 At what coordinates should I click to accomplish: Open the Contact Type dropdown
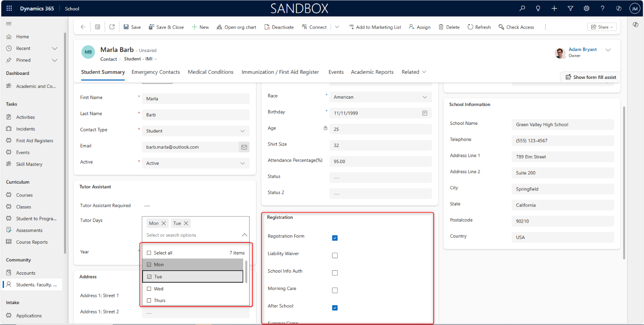click(x=242, y=131)
